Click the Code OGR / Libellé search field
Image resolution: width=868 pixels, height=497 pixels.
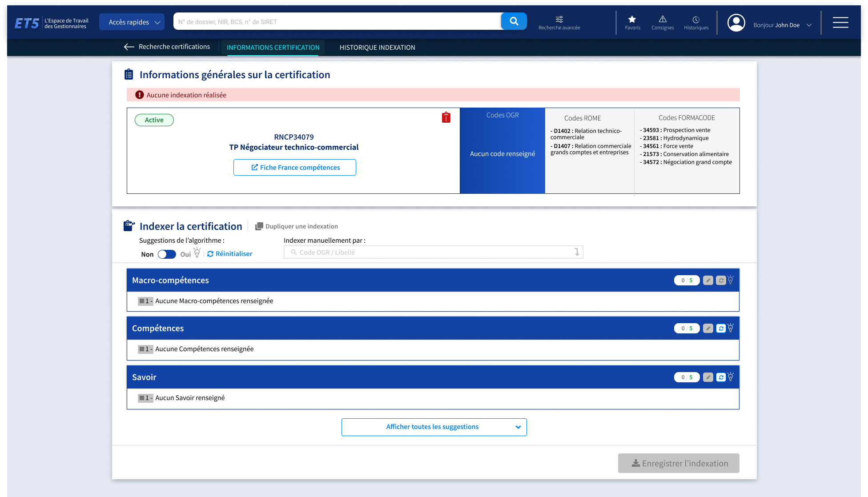tap(433, 253)
